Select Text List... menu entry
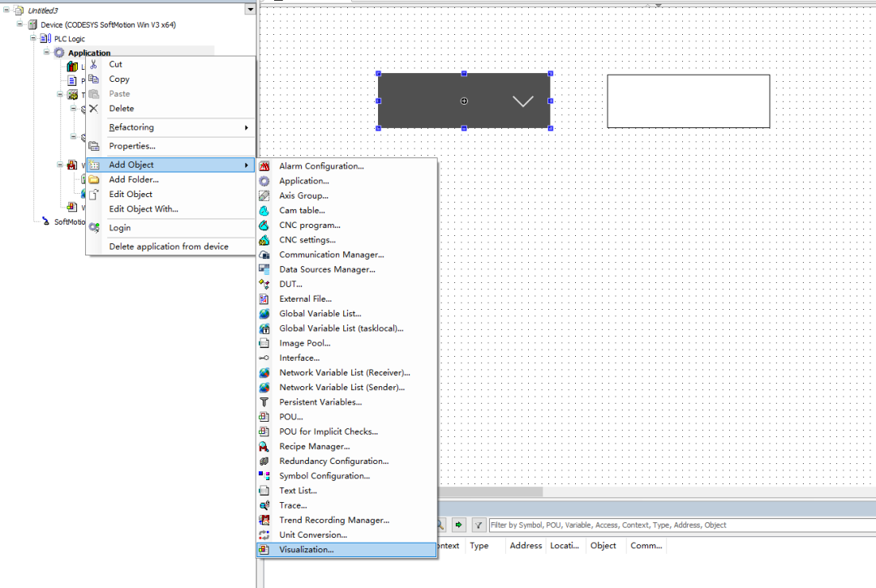The width and height of the screenshot is (876, 588). point(346,491)
